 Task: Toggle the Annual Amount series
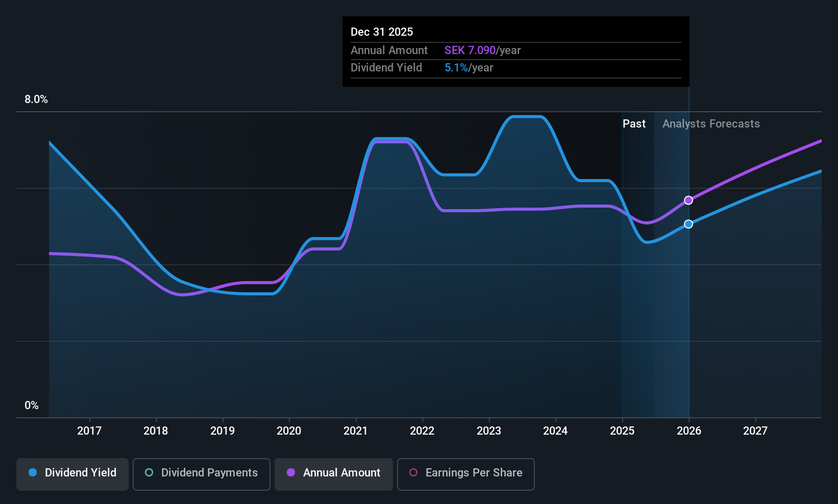pyautogui.click(x=334, y=474)
